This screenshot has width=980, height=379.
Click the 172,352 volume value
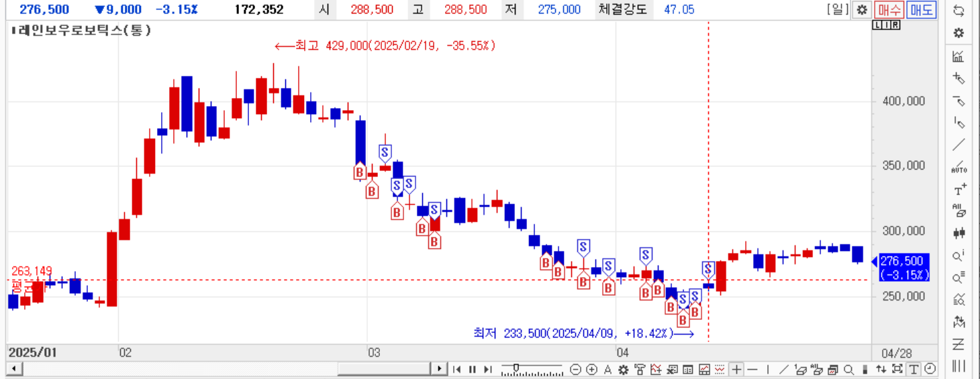tap(259, 9)
